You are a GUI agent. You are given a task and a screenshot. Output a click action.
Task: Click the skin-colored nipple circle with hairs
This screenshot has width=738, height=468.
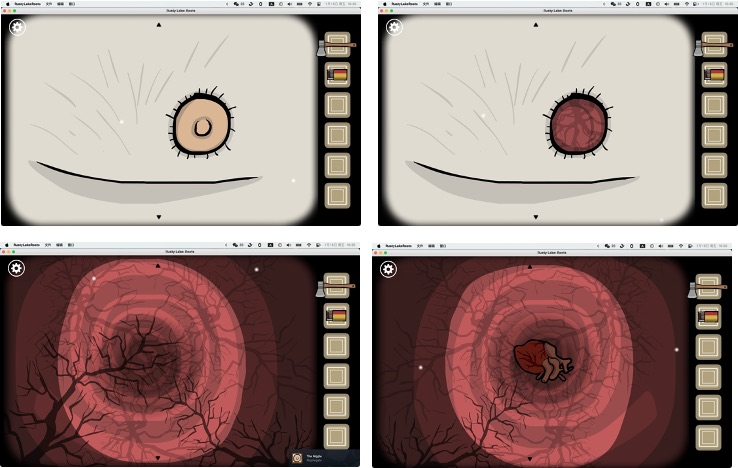202,125
